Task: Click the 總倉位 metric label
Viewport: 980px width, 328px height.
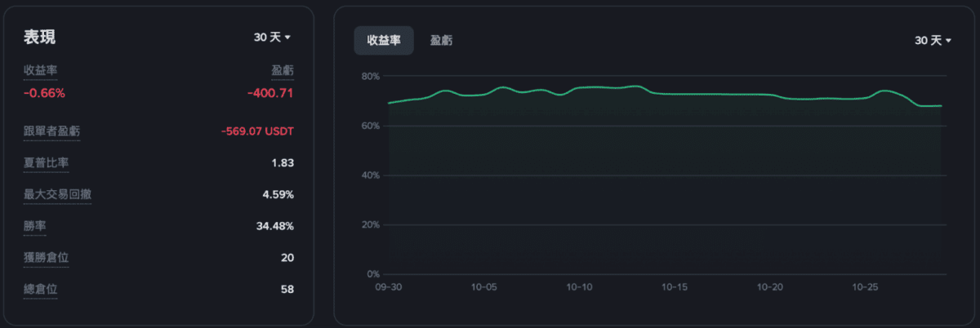Action: pos(40,289)
